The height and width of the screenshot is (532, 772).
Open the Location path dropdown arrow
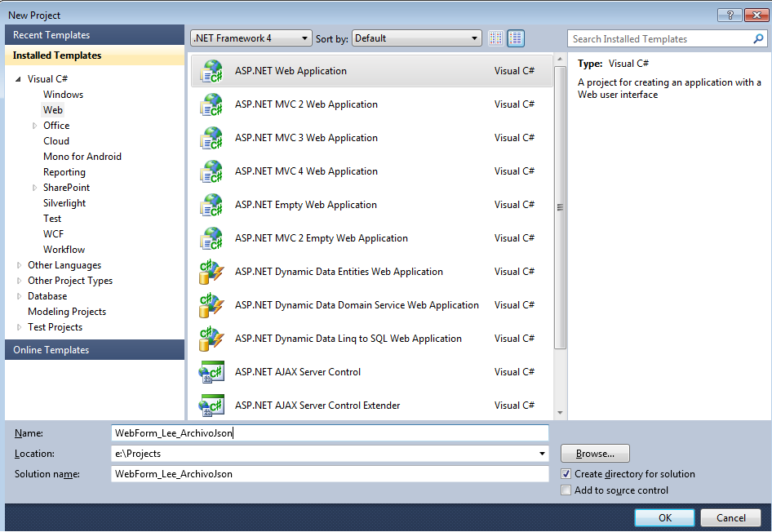(x=542, y=454)
